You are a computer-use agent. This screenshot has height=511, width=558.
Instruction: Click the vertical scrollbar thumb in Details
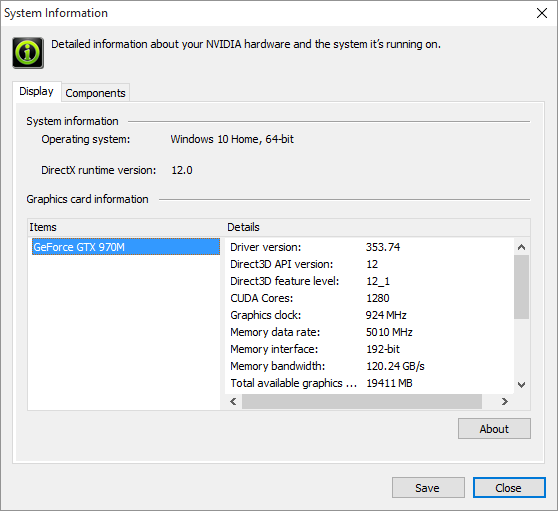[522, 287]
